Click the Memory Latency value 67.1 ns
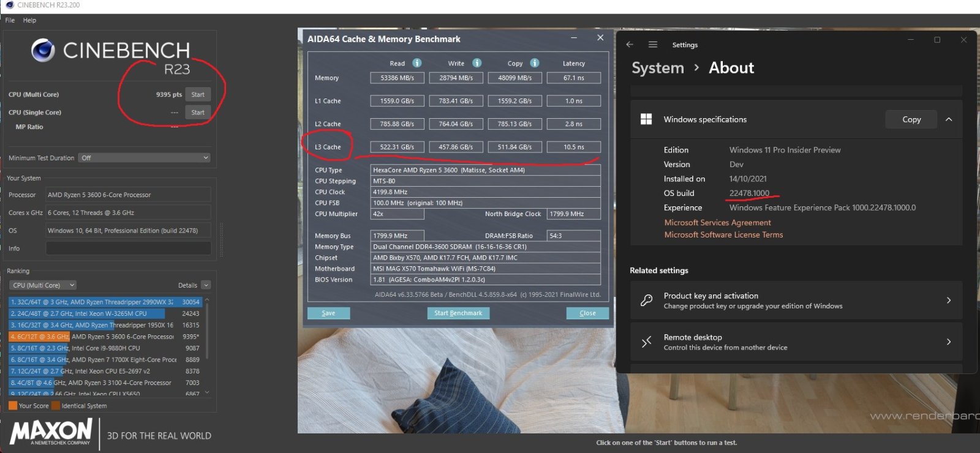The image size is (980, 453). 574,78
